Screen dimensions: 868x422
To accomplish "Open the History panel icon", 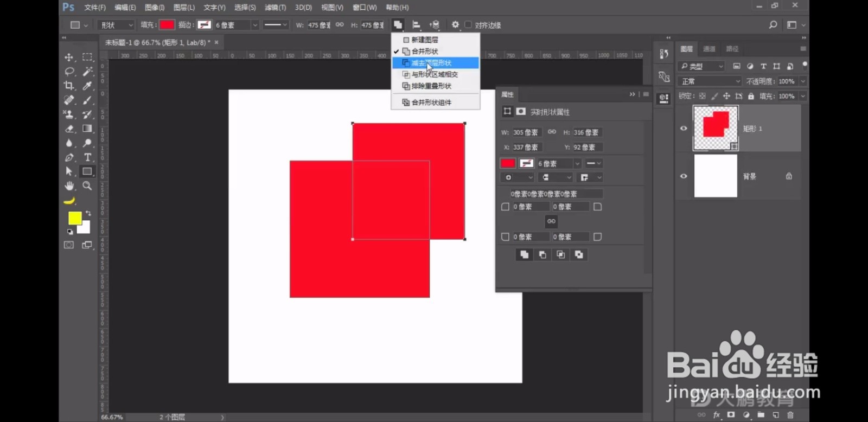I will [x=663, y=54].
